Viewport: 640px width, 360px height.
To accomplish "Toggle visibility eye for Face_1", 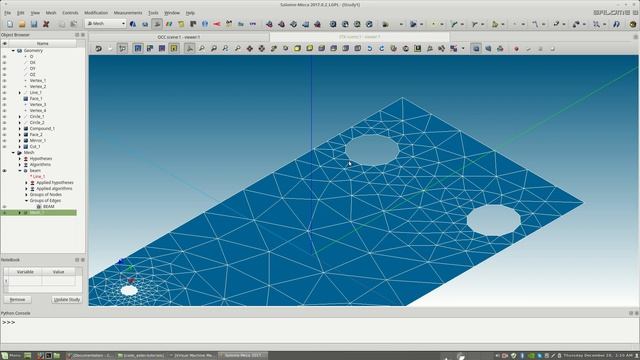I will tap(4, 99).
